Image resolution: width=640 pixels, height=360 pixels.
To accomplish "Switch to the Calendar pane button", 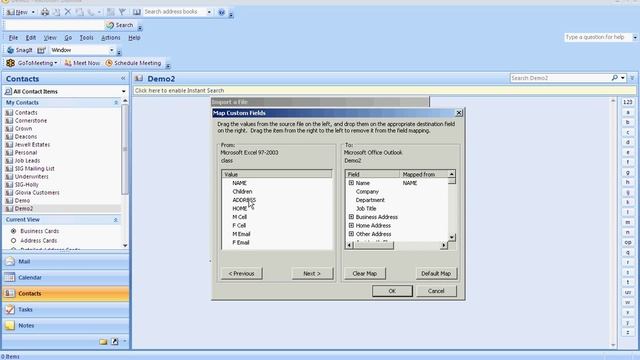I will (x=65, y=278).
